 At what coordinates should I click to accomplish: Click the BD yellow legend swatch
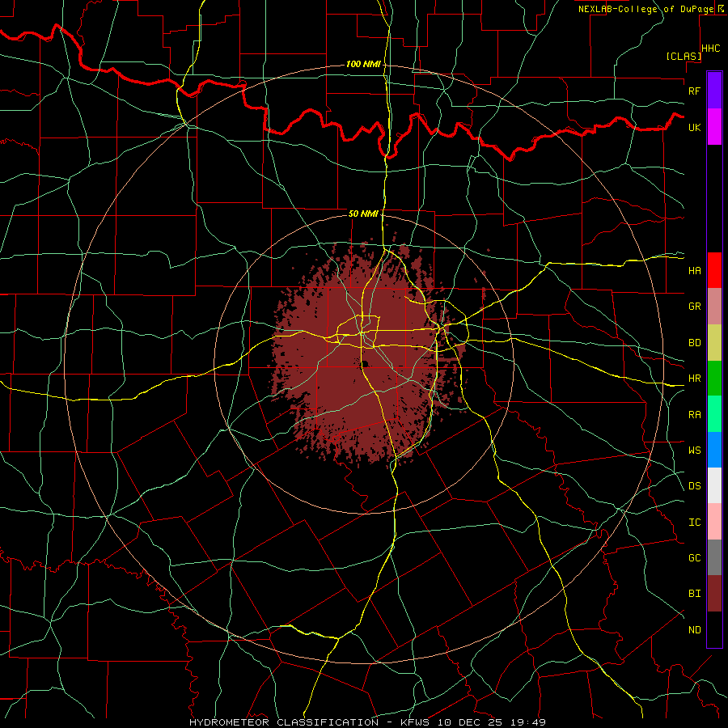coord(714,343)
